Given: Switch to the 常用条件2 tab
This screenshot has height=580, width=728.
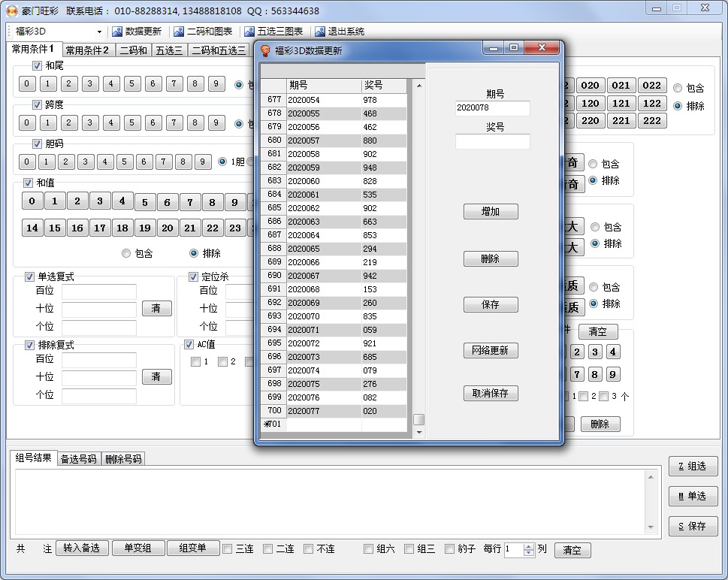Looking at the screenshot, I should 87,50.
